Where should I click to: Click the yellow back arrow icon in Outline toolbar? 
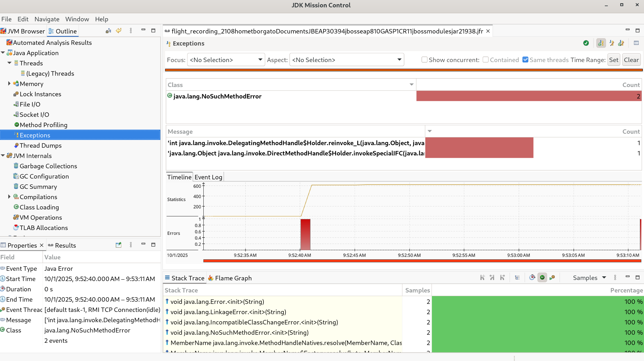pyautogui.click(x=119, y=31)
